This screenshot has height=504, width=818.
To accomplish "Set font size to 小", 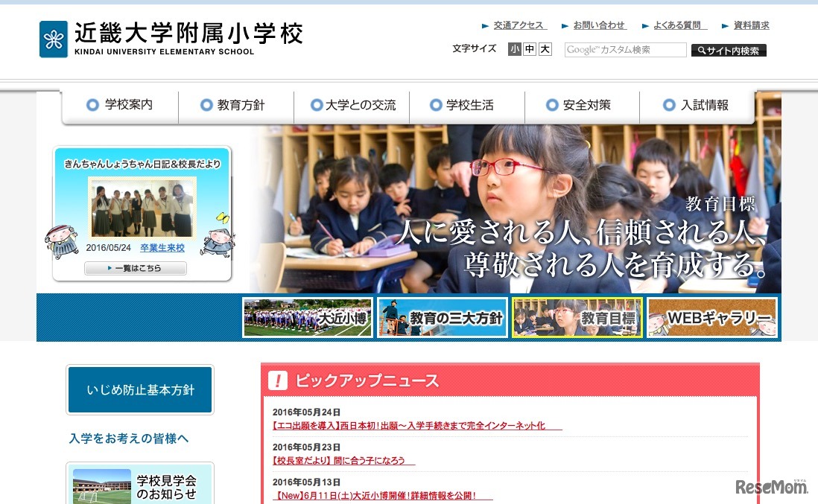I will tap(514, 49).
